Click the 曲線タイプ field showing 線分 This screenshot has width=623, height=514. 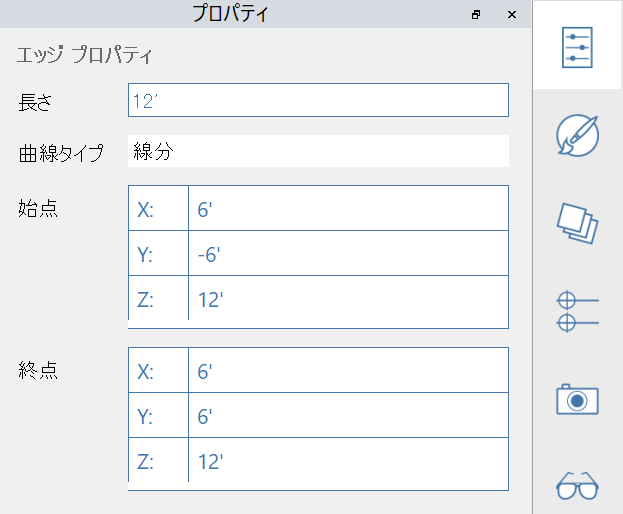pos(318,152)
